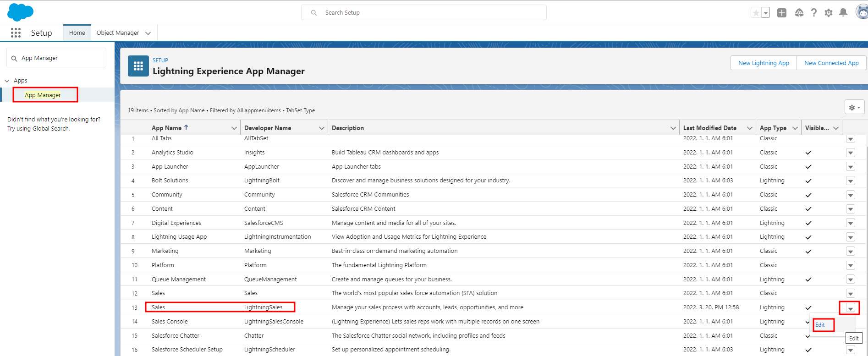Choose Edit from the row action menu
The height and width of the screenshot is (356, 868).
(820, 325)
